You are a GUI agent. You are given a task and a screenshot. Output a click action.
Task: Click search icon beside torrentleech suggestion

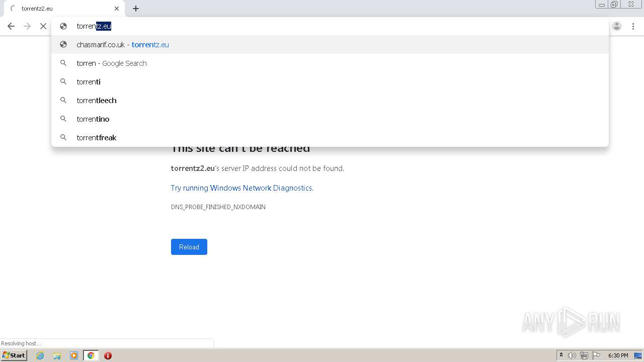coord(63,100)
